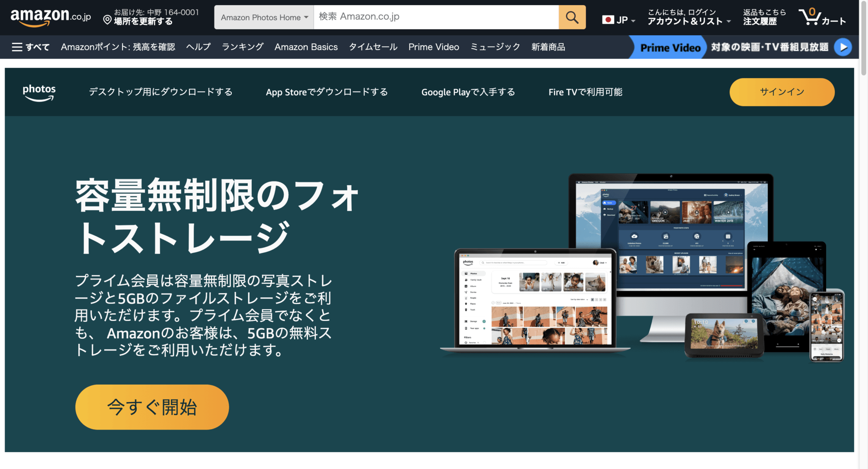
Task: Click the Prime Video banner play icon
Action: 843,47
